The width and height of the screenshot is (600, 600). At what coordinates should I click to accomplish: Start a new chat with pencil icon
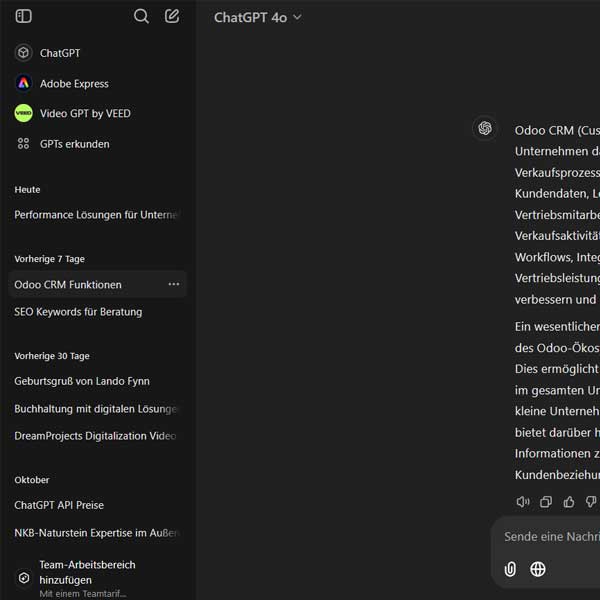(x=172, y=16)
